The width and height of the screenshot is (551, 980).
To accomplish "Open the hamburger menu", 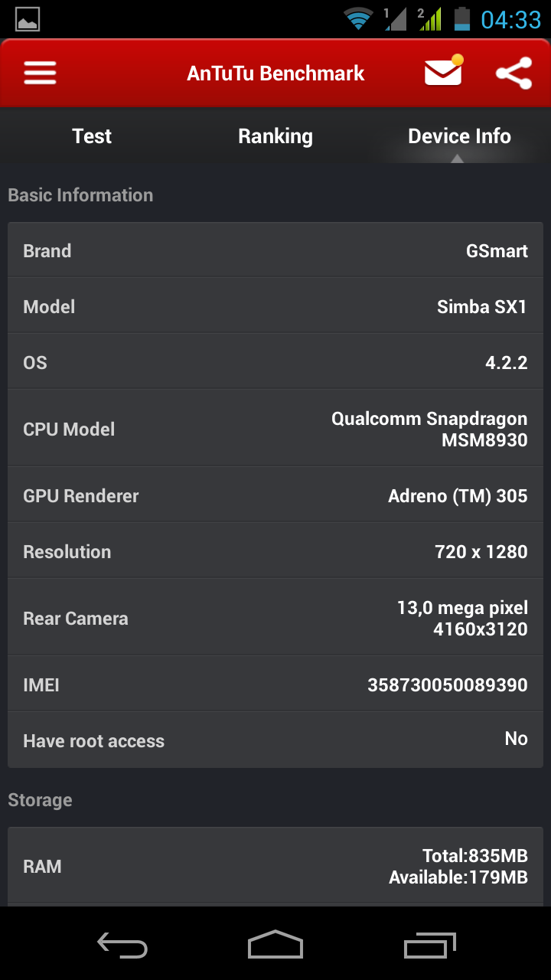I will [40, 73].
